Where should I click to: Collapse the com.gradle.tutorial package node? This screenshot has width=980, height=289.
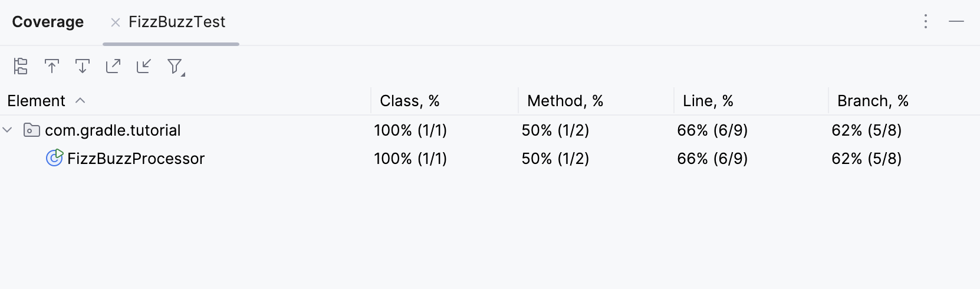point(8,130)
